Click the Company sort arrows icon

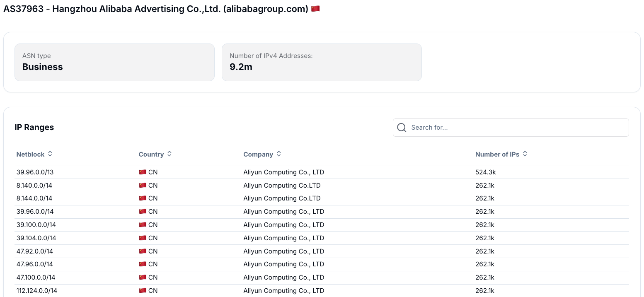[x=279, y=154]
